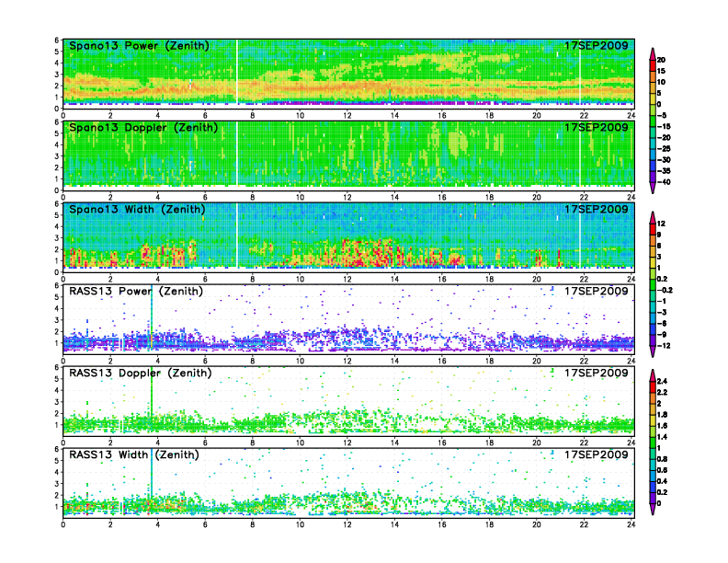Click the "24" x-axis tick under RASS13 Width
This screenshot has height=563, width=728.
tap(631, 524)
